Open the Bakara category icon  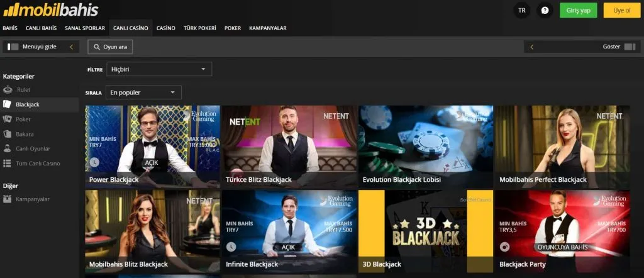coord(8,134)
